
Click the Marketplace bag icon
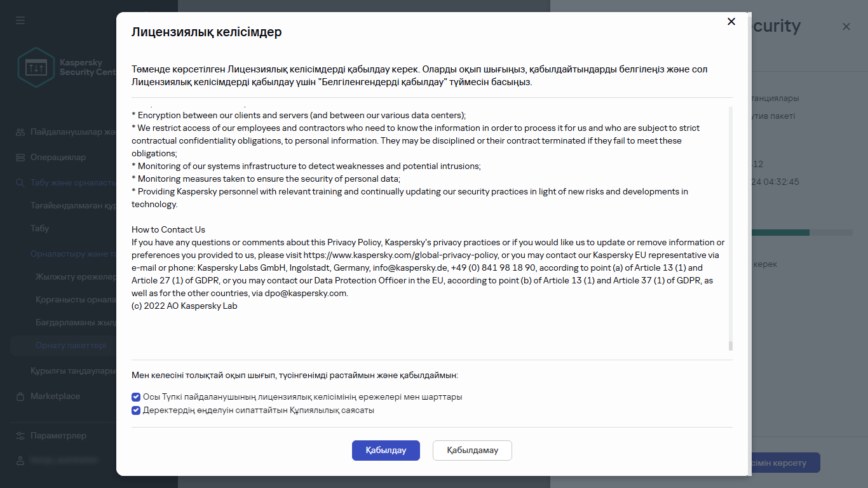click(x=20, y=396)
